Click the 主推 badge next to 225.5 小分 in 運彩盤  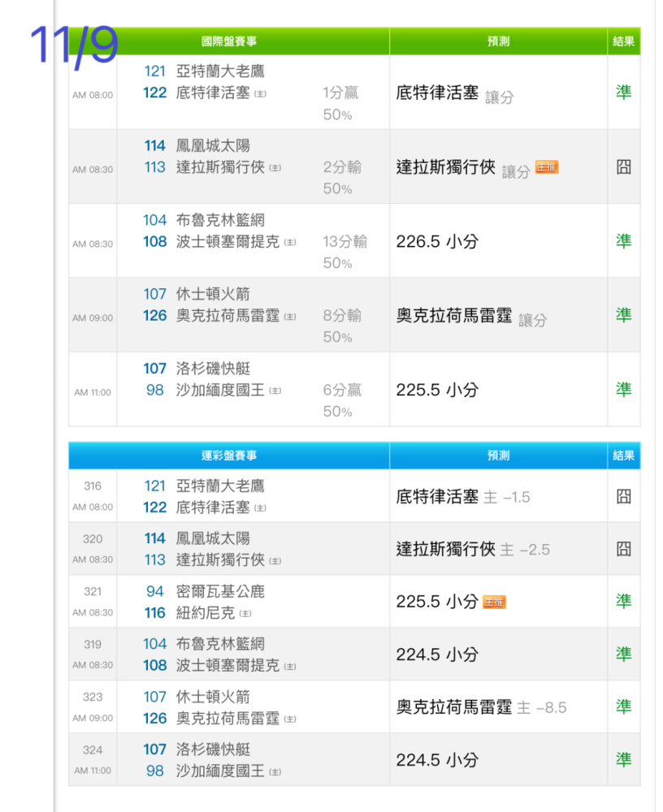point(494,602)
